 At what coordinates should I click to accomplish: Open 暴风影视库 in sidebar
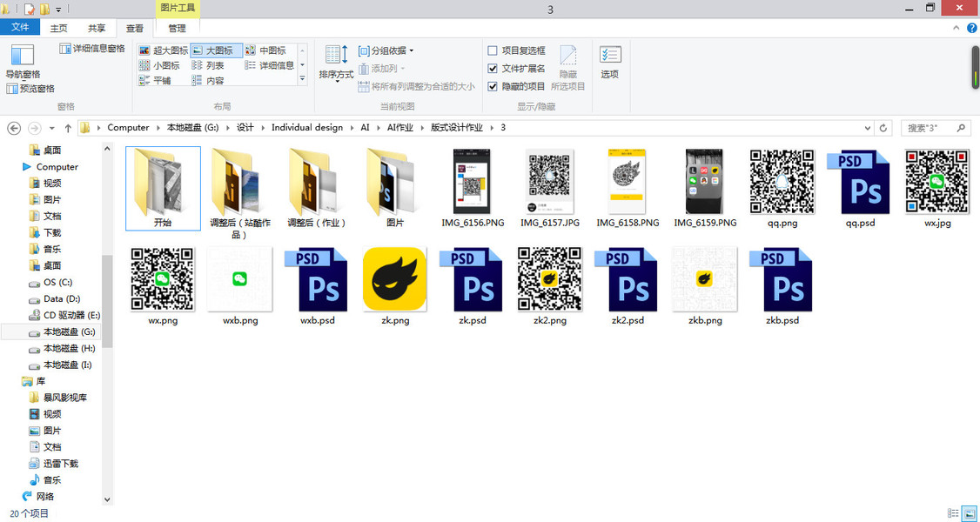[x=58, y=398]
